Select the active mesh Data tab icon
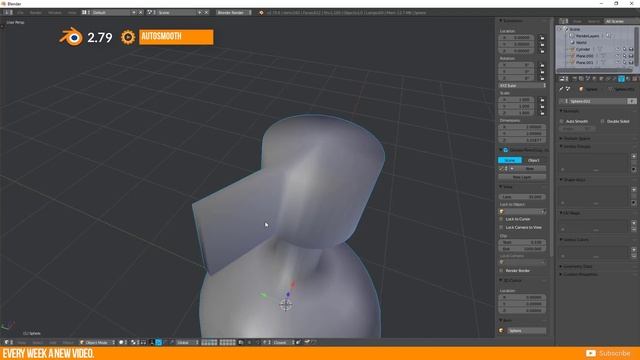This screenshot has width=640, height=360. point(621,78)
